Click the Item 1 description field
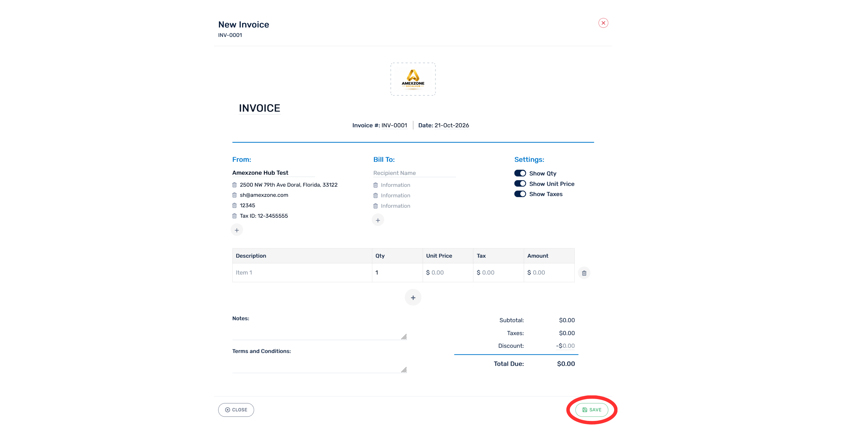This screenshot has width=868, height=434. pyautogui.click(x=302, y=273)
